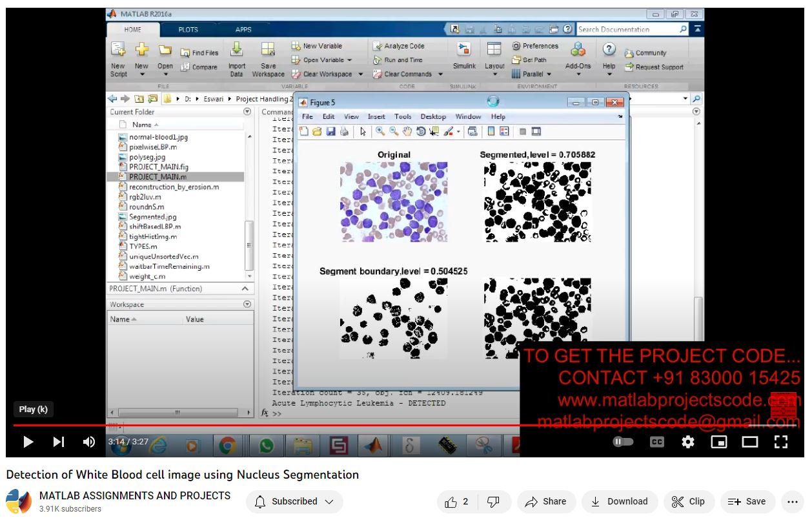The image size is (812, 520).
Task: Seek on the red video progress bar
Action: (x=406, y=425)
